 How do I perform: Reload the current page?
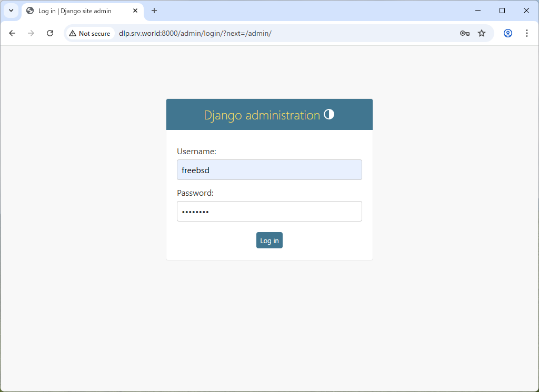click(50, 33)
